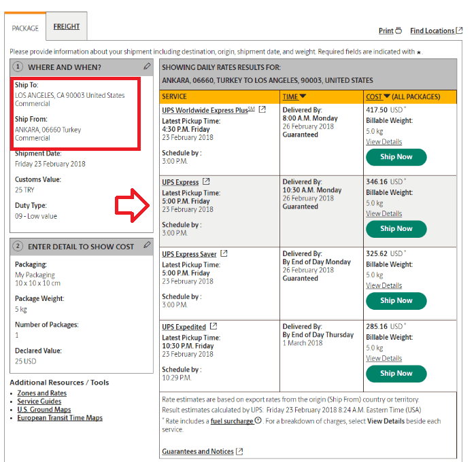Sort results using the TIME arrow

click(303, 96)
